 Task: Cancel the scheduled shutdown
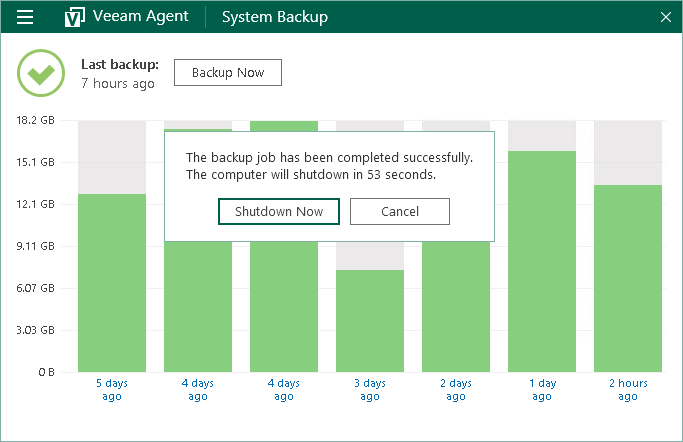click(x=400, y=212)
